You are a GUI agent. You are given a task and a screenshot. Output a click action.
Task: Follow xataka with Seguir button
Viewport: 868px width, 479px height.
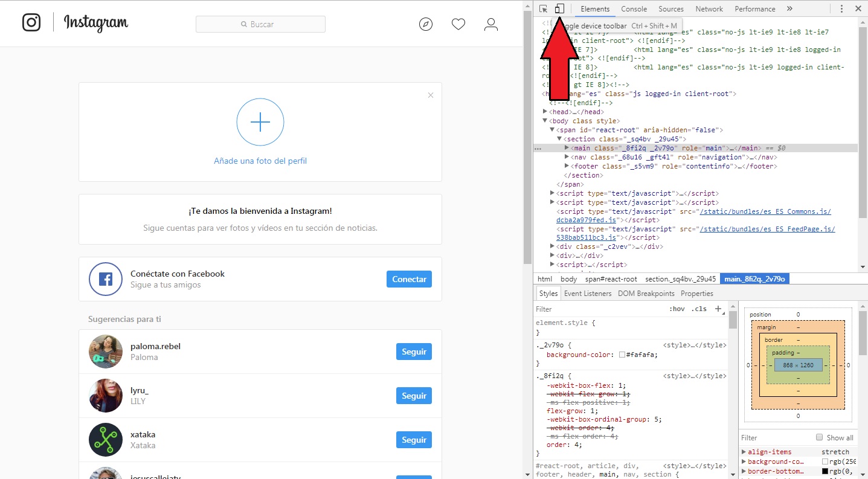(x=414, y=440)
